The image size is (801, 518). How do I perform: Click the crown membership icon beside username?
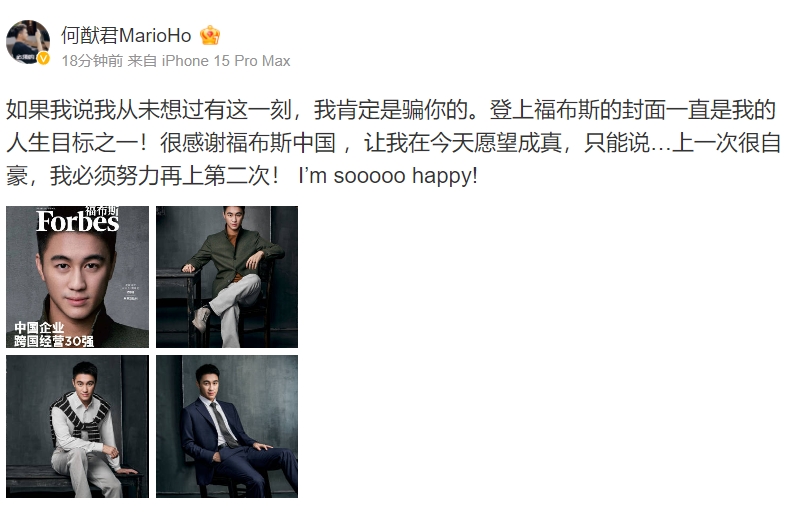point(209,35)
